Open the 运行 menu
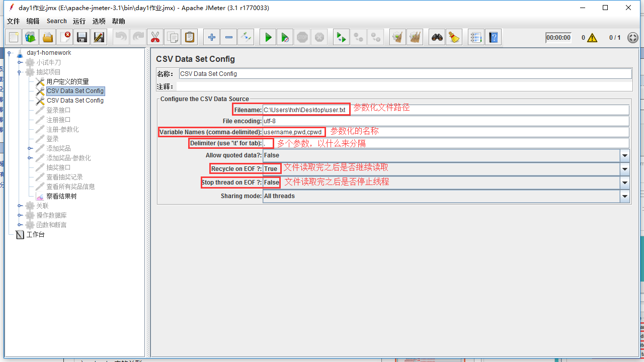The width and height of the screenshot is (644, 362). (79, 21)
